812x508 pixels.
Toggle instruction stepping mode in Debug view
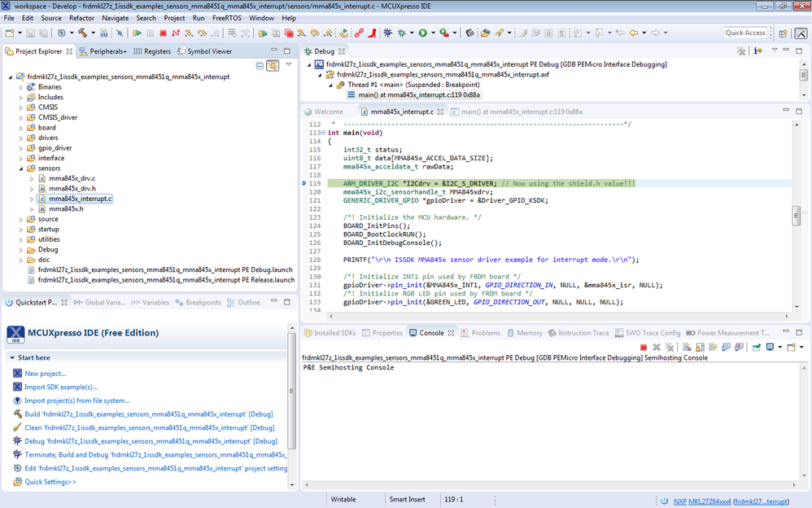(757, 51)
